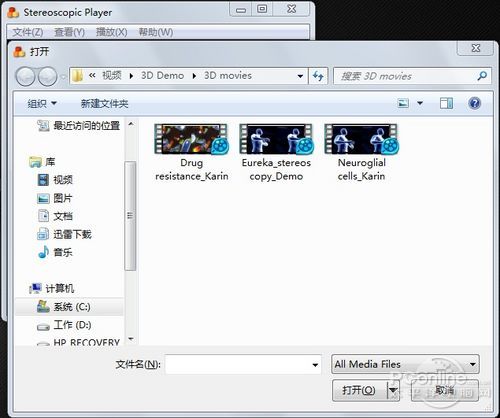Viewport: 500px width, 418px height.
Task: Click the 打开(O) button
Action: 359,390
